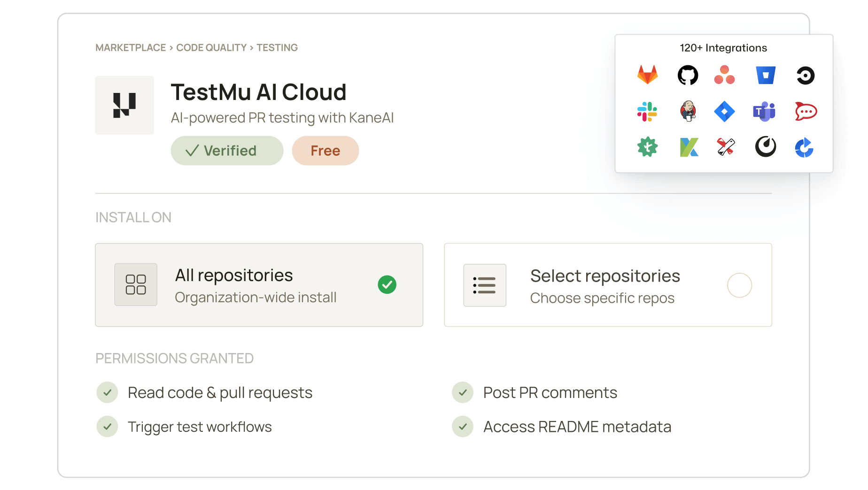Click the '120+ Integrations' heading
868x490 pixels.
pos(723,48)
